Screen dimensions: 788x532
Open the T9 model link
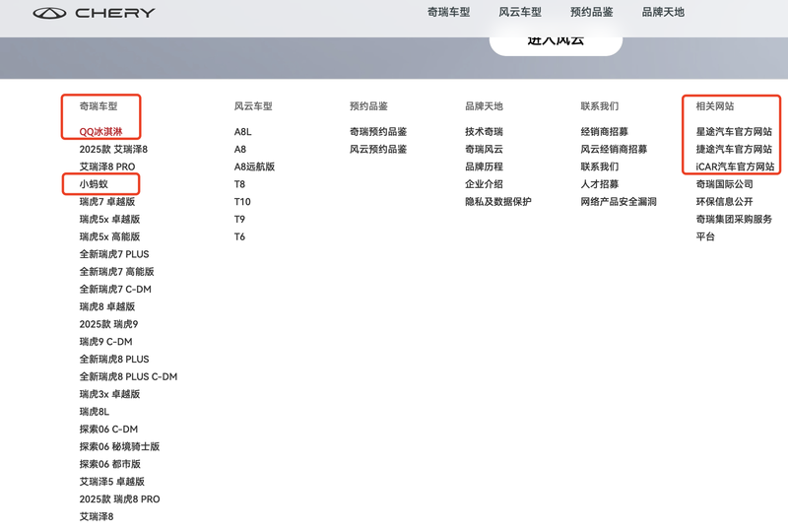[239, 220]
